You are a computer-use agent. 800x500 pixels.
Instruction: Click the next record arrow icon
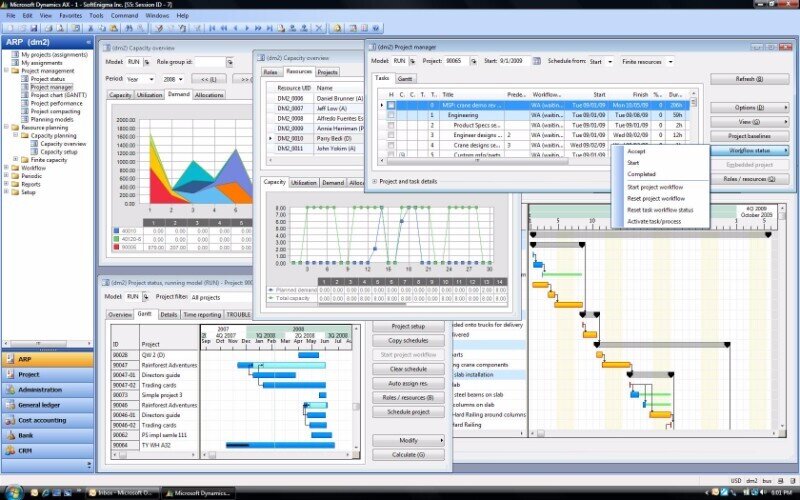point(246,28)
